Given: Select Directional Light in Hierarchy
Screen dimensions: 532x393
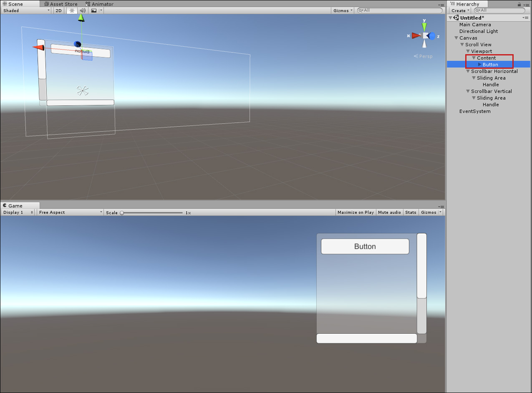Looking at the screenshot, I should (479, 31).
